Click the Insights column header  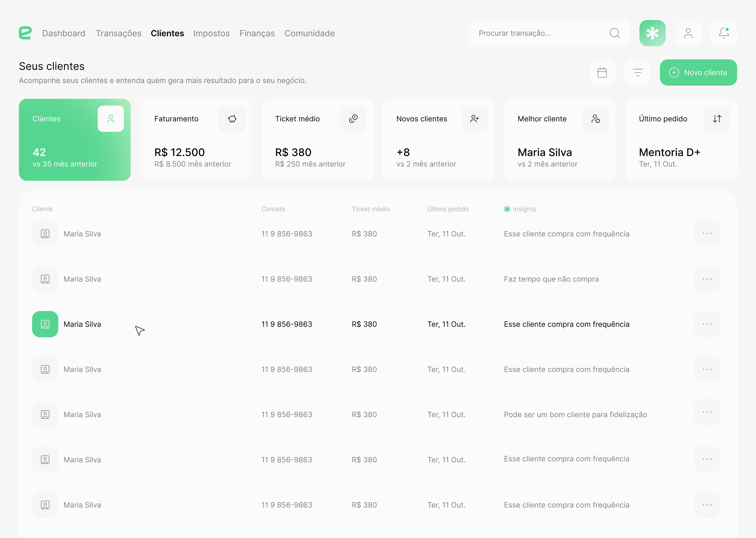[520, 209]
